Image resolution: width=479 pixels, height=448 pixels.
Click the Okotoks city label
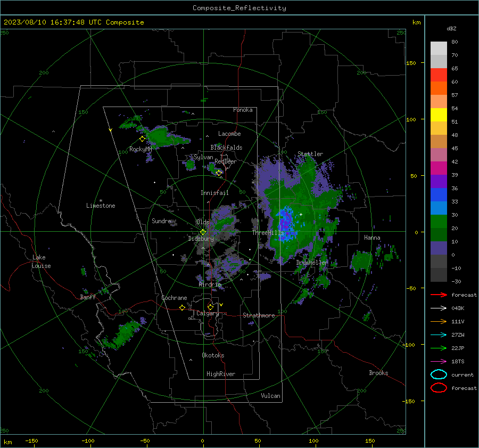213,355
